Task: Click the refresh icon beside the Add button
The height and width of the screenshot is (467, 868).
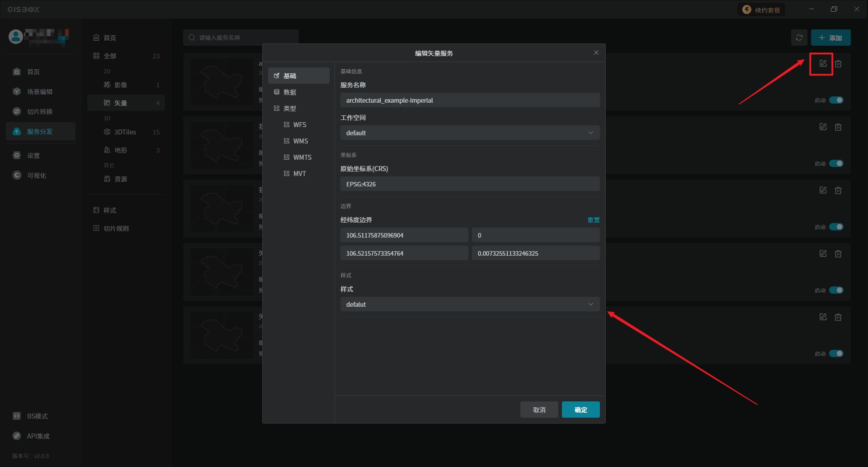Action: click(x=799, y=38)
